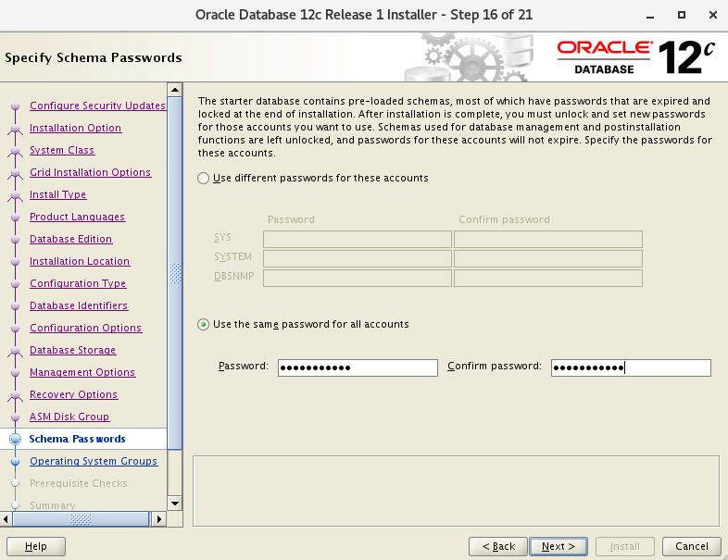Viewport: 728px width, 560px height.
Task: Click the Back button
Action: click(498, 546)
